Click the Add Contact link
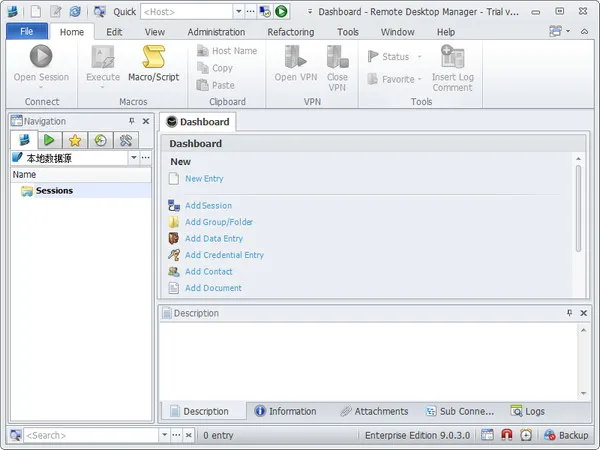Viewport: 600px width, 450px height. click(209, 271)
